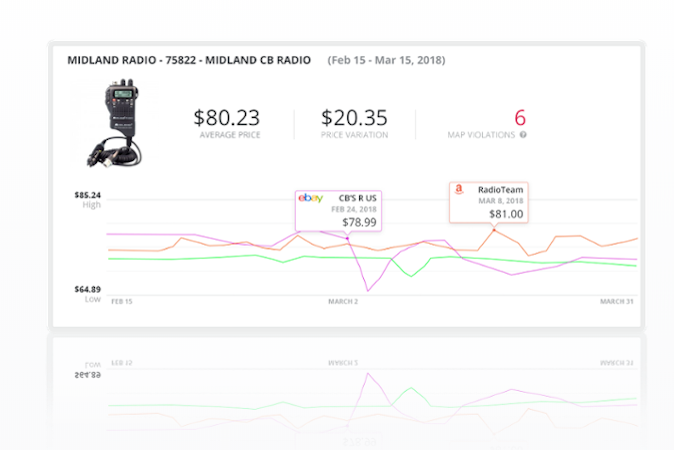The width and height of the screenshot is (674, 450).
Task: Click the RadioTeam seller name
Action: [501, 190]
